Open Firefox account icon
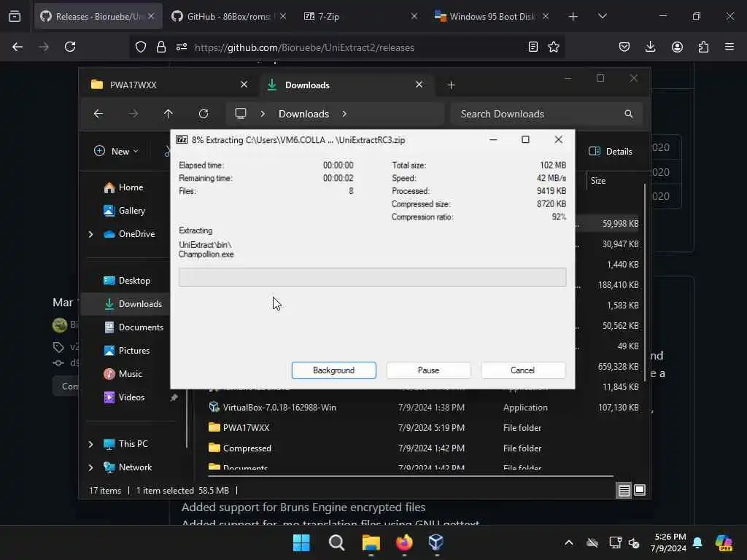This screenshot has height=560, width=747. [677, 47]
